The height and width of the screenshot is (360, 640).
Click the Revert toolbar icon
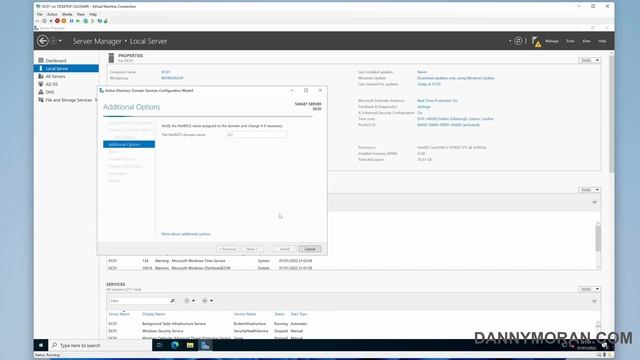(x=93, y=21)
